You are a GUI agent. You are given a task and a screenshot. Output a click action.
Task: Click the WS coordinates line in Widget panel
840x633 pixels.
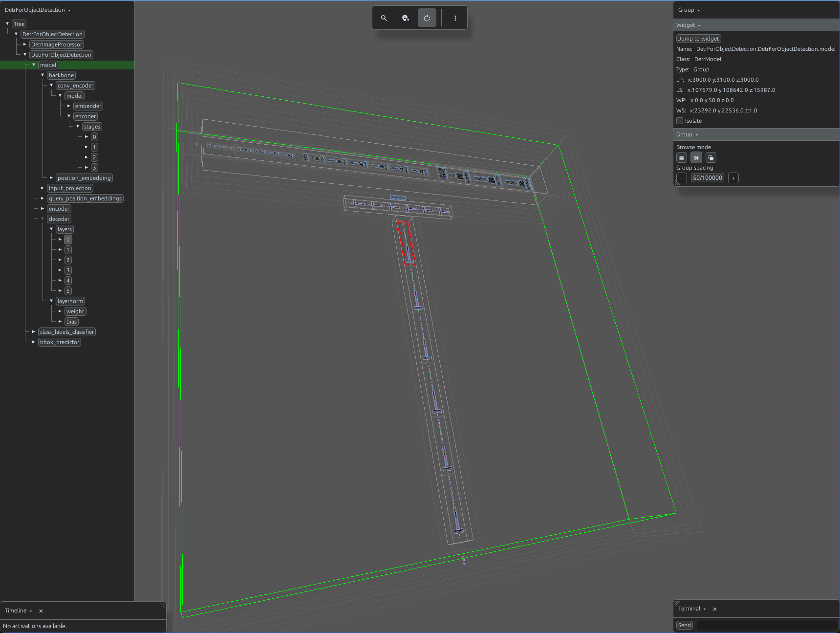pyautogui.click(x=716, y=110)
